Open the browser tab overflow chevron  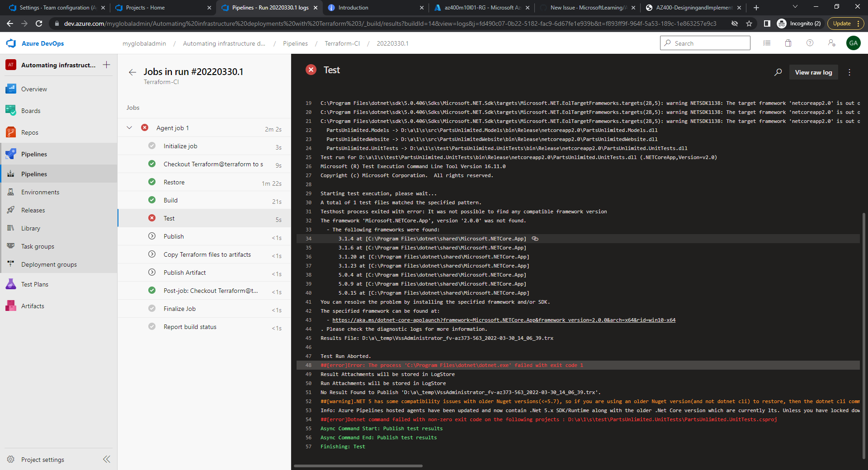pyautogui.click(x=794, y=7)
